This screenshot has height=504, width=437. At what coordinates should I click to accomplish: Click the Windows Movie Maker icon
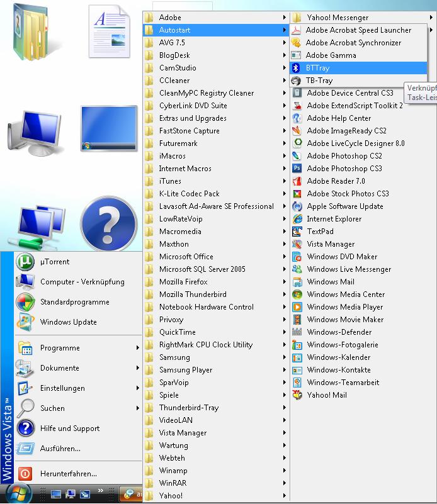[297, 320]
